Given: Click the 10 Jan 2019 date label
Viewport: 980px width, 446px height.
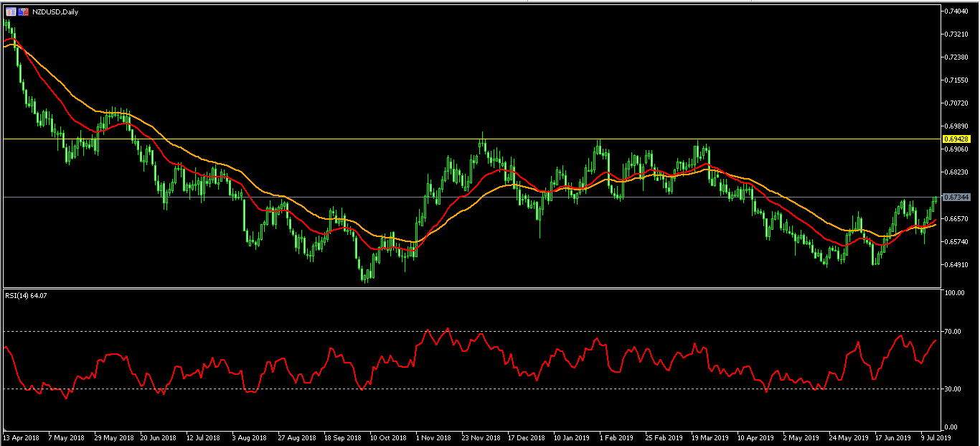Looking at the screenshot, I should [x=570, y=437].
